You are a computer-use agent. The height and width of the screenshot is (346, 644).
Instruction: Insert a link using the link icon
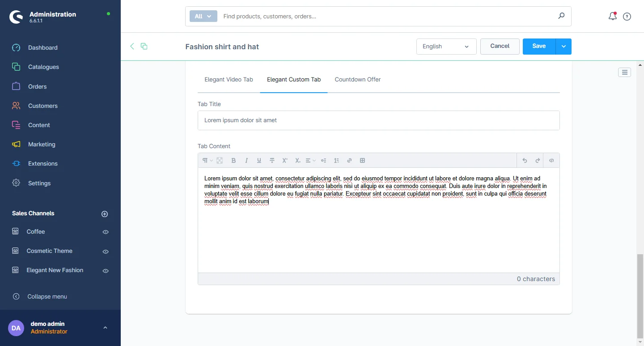[x=349, y=161]
